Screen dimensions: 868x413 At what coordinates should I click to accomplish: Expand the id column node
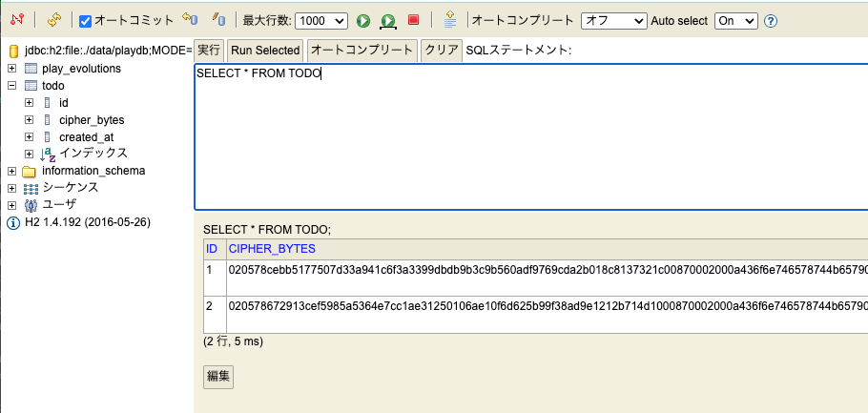coord(30,103)
